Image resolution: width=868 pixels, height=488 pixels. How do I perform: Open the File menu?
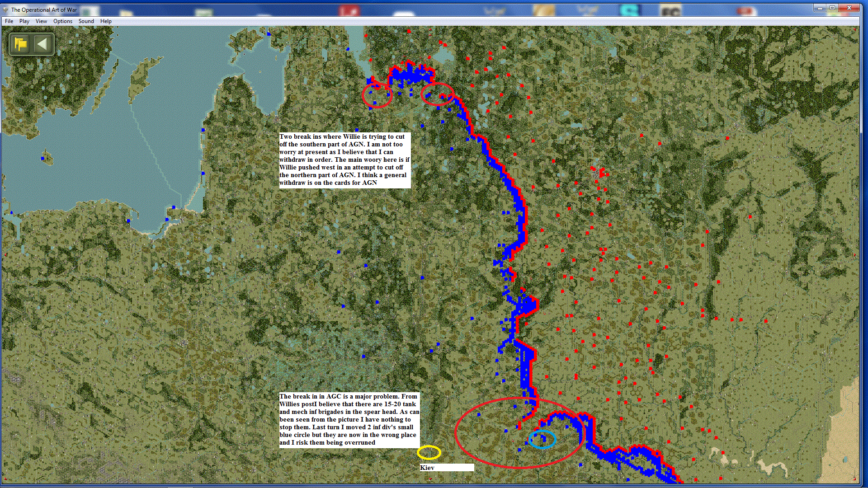(x=9, y=21)
